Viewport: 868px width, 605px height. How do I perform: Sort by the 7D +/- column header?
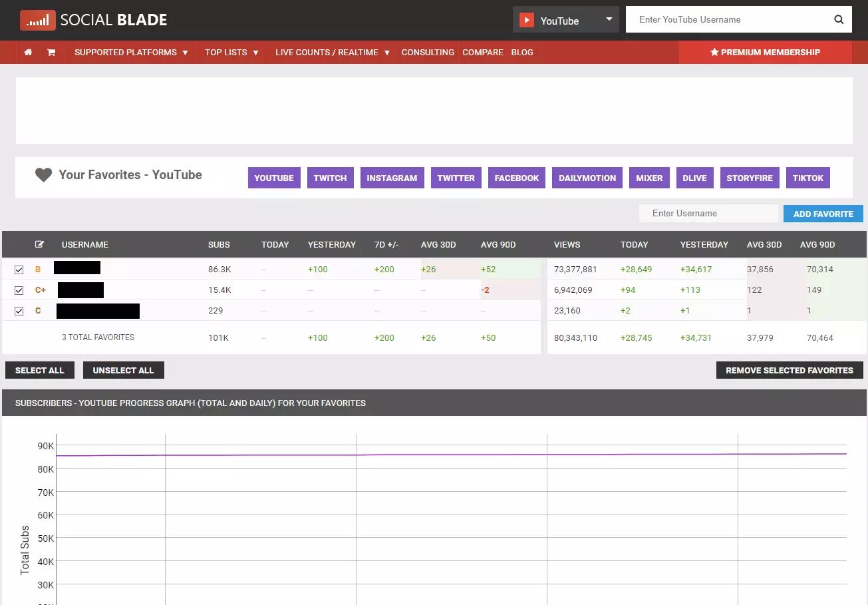pos(386,245)
